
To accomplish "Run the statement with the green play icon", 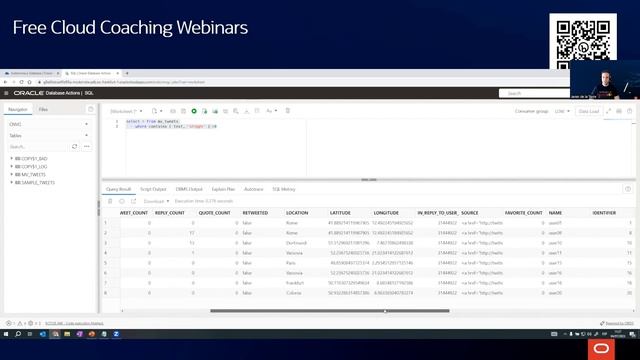I will point(194,111).
